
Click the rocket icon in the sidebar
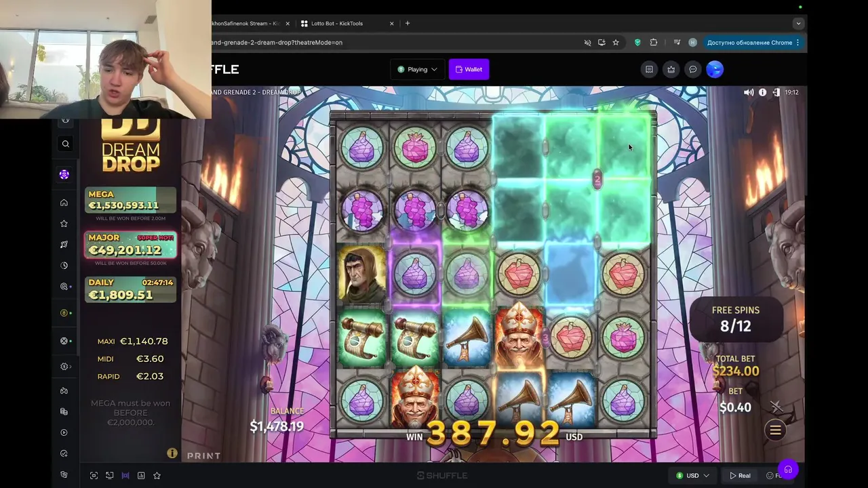click(64, 245)
